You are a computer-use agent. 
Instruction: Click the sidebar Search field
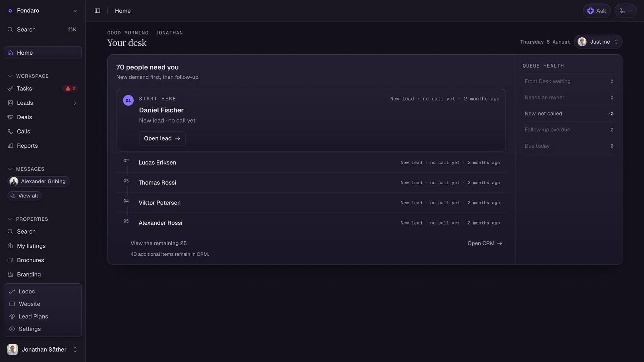[x=43, y=30]
